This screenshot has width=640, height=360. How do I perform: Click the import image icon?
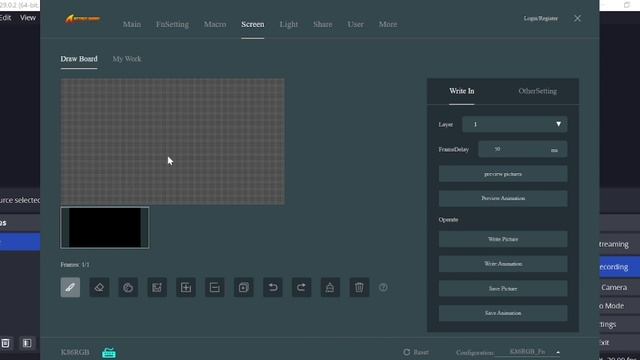point(157,287)
